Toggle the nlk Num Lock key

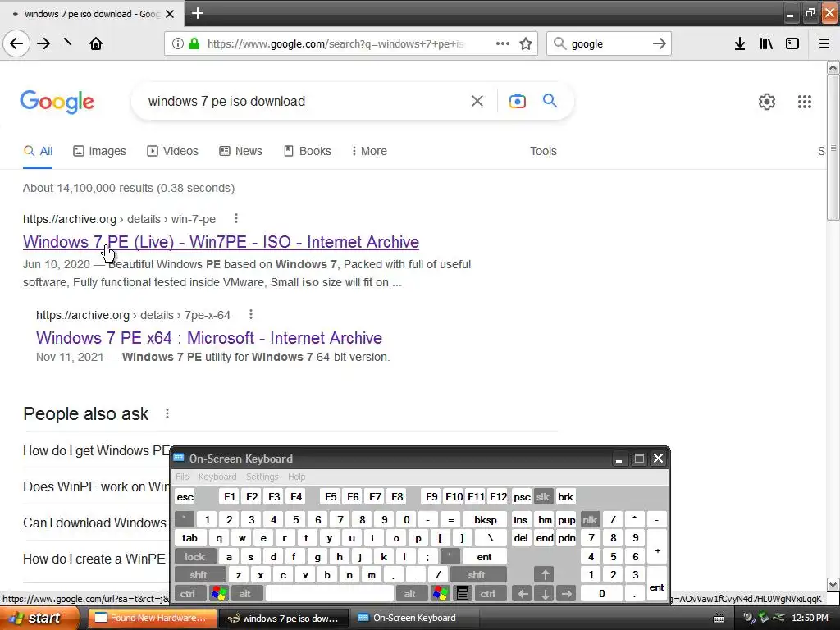pos(590,519)
